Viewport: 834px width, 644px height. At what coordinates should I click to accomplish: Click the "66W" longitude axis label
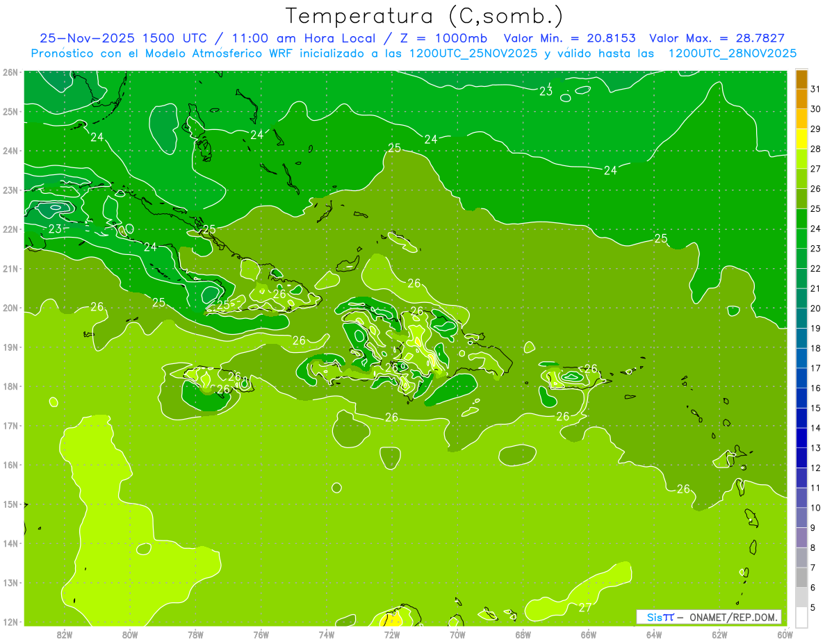click(x=588, y=634)
